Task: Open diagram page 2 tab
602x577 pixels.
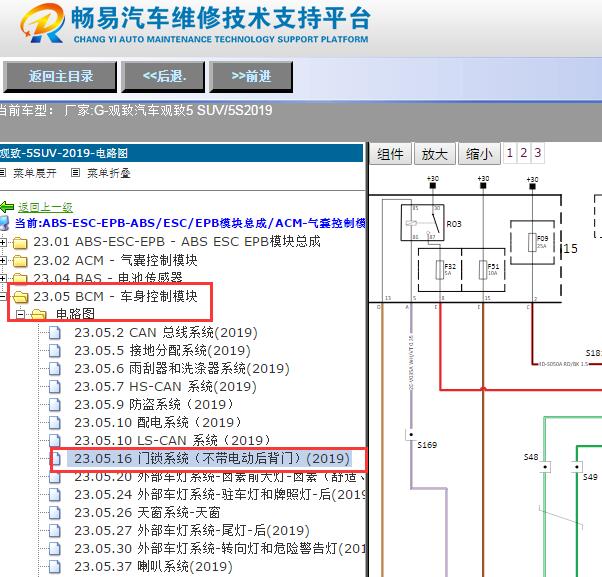Action: click(523, 153)
